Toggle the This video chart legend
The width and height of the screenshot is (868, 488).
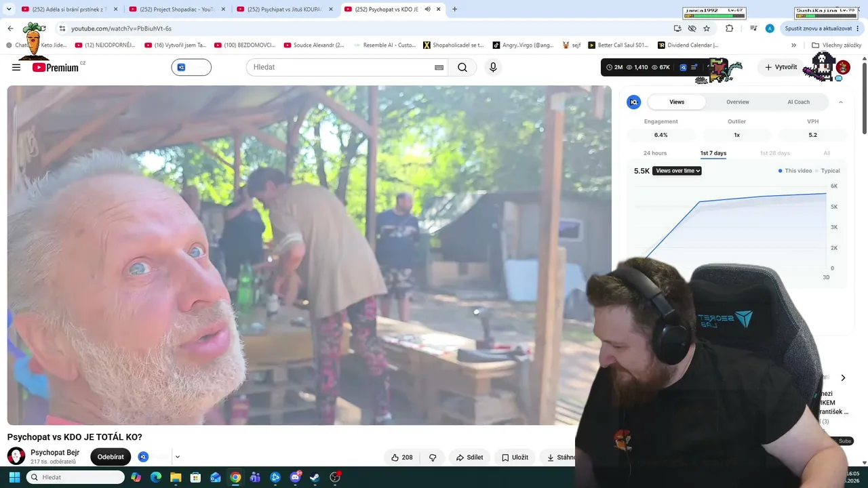click(x=795, y=171)
